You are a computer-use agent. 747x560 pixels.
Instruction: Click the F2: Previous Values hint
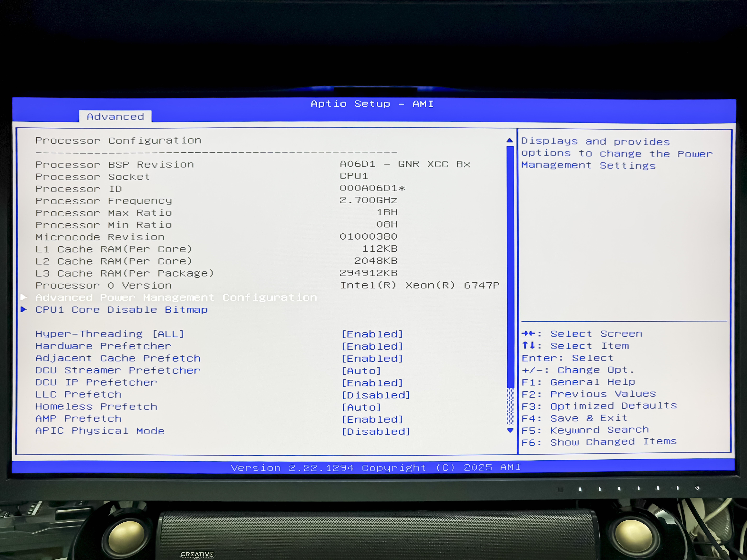click(x=589, y=394)
